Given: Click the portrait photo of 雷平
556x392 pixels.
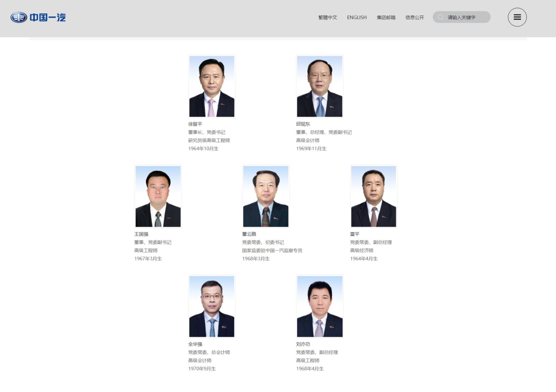Looking at the screenshot, I should (x=374, y=196).
